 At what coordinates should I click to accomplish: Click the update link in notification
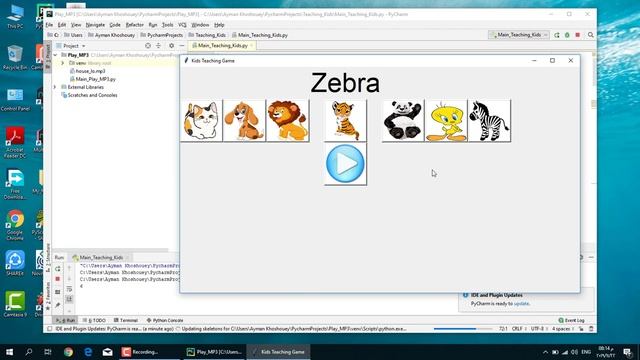pyautogui.click(x=521, y=304)
